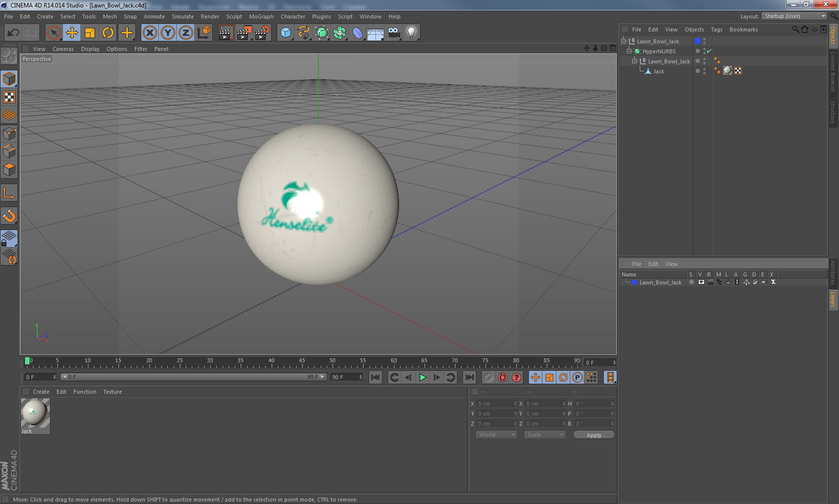The width and height of the screenshot is (839, 504).
Task: Play the animation forward
Action: pyautogui.click(x=422, y=377)
